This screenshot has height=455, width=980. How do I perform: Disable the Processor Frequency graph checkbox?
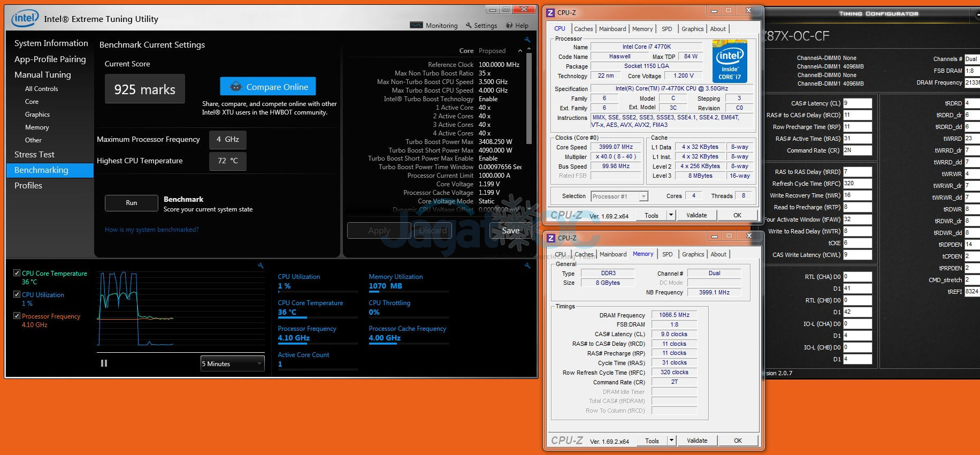tap(17, 316)
